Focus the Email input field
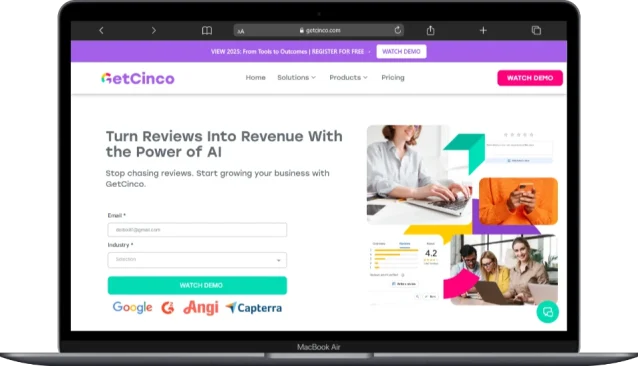Image resolution: width=638 pixels, height=366 pixels. (x=197, y=230)
